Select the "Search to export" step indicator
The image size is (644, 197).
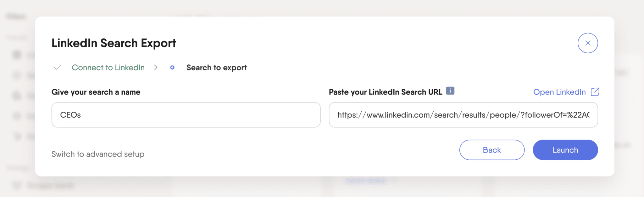(x=216, y=67)
